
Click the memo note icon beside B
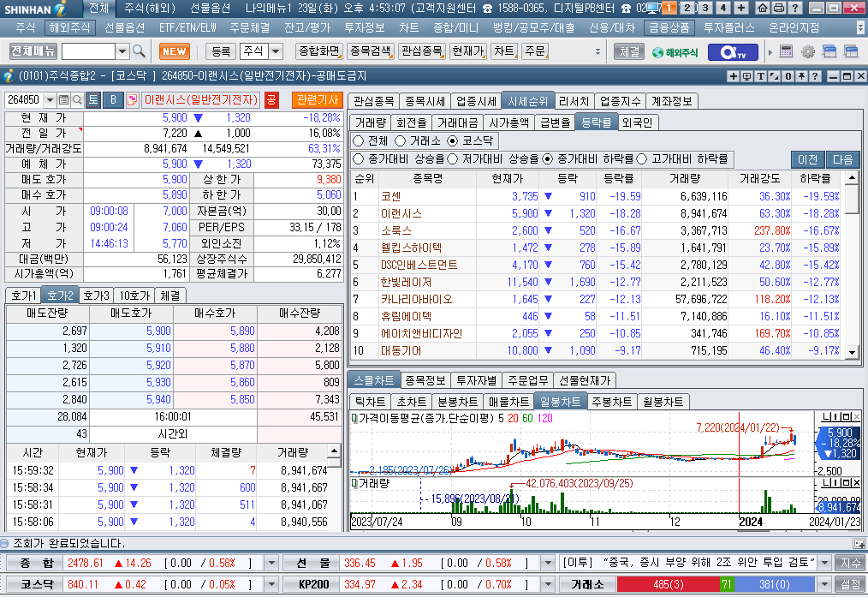coord(133,99)
